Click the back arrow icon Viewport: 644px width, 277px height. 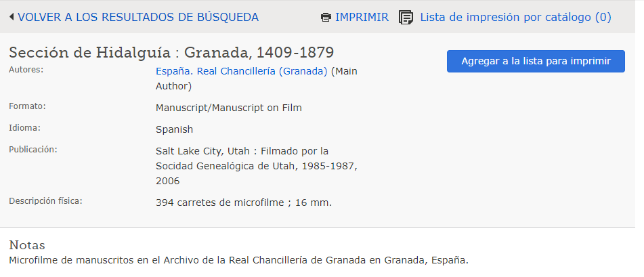(x=12, y=17)
